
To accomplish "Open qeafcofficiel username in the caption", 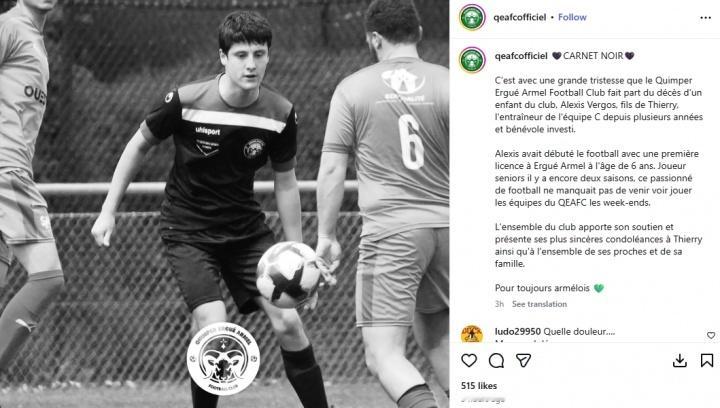I will click(x=521, y=56).
